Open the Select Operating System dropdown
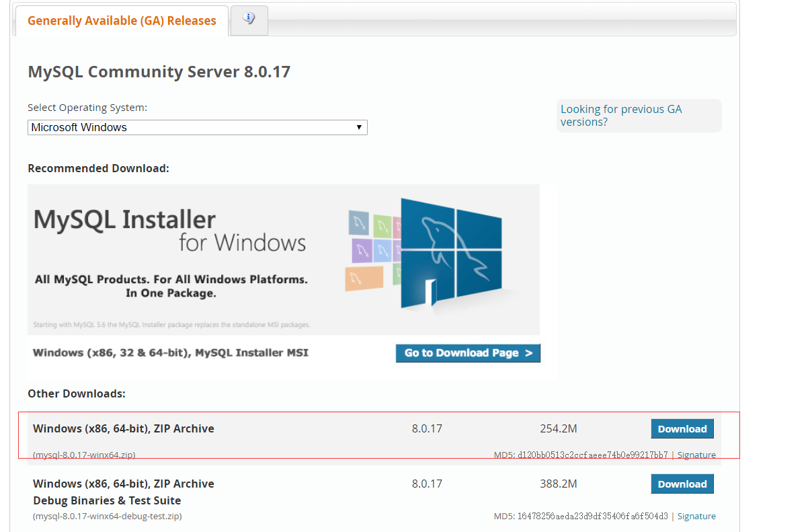The image size is (812, 532). coord(197,127)
